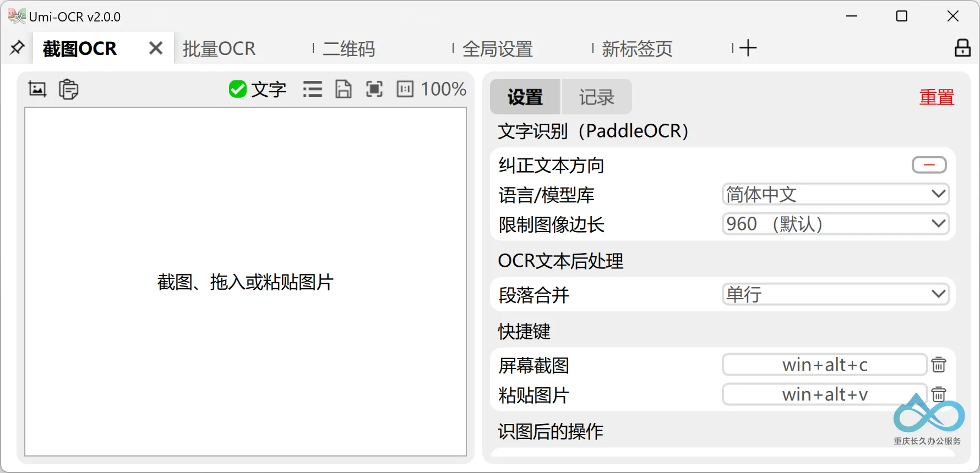980x473 pixels.
Task: Click the 识图后的操作 section heading
Action: click(x=551, y=431)
